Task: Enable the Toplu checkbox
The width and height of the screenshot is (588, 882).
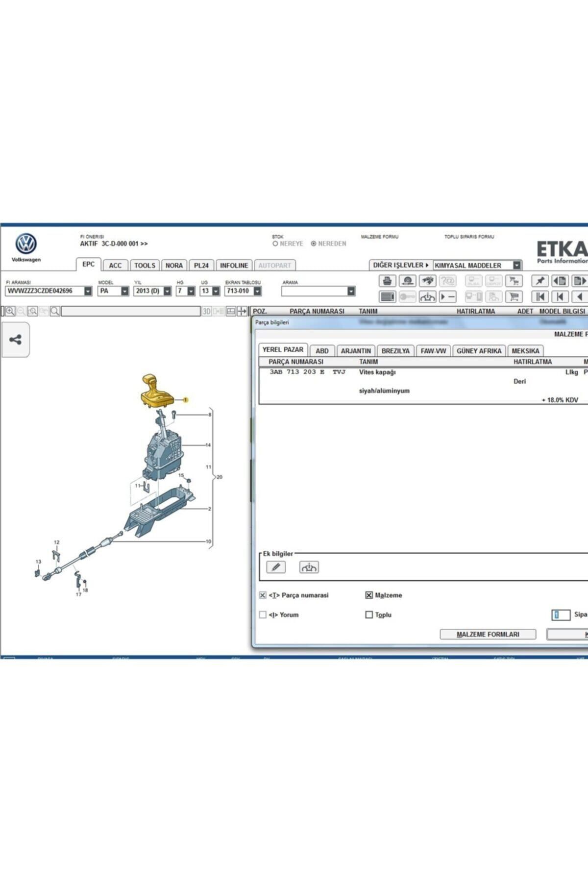Action: [369, 614]
